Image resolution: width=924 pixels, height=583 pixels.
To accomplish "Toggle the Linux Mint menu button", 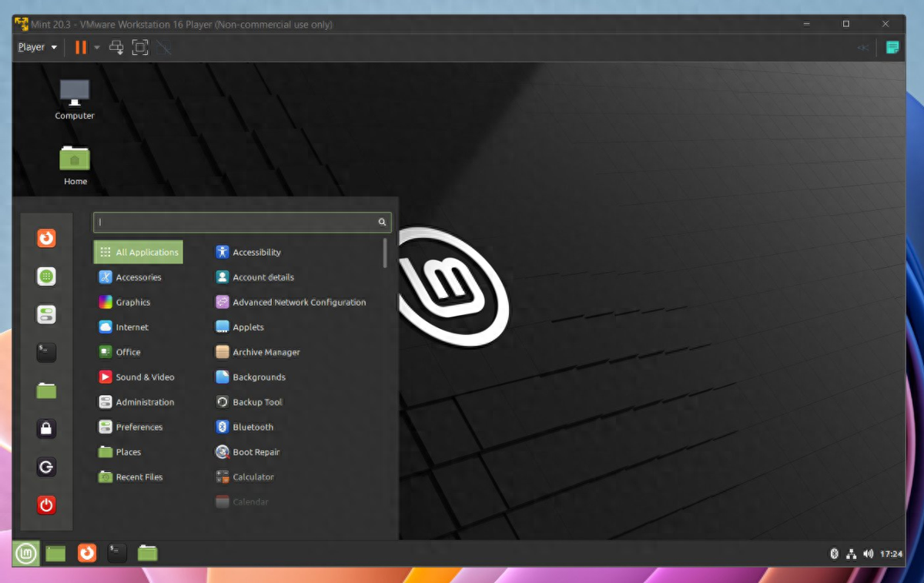I will [25, 552].
